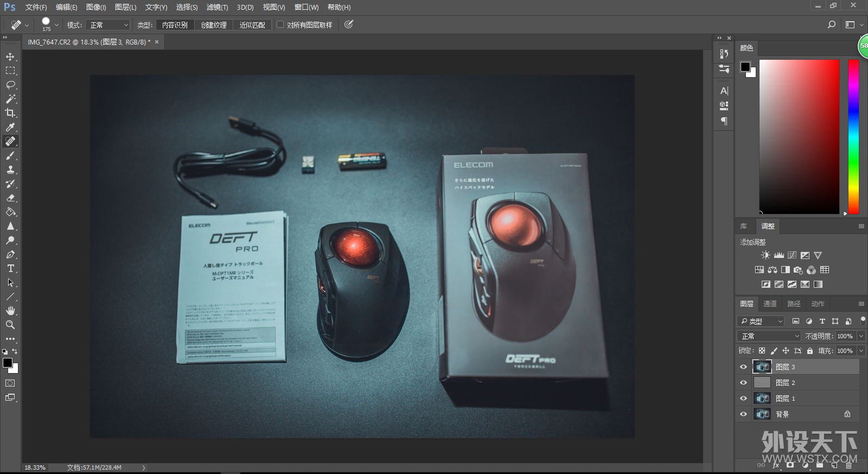The height and width of the screenshot is (474, 868).
Task: Hide layer 图层 3 via eye icon
Action: point(744,367)
